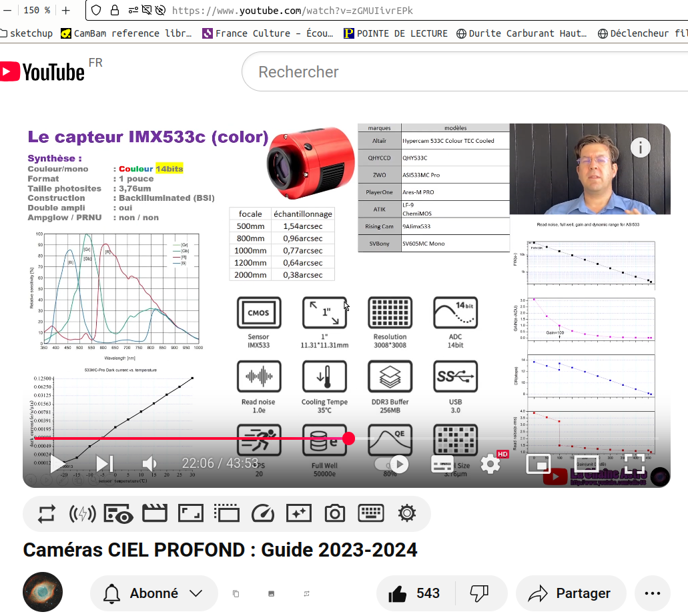Image resolution: width=688 pixels, height=616 pixels.
Task: Click the expand-to-window frame icon
Action: pyautogui.click(x=190, y=514)
